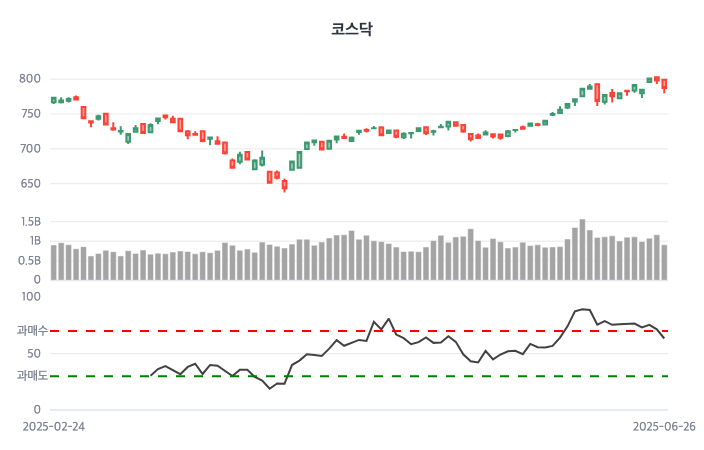The image size is (704, 450).
Task: Click the last candlestick on the right
Action: tap(664, 85)
